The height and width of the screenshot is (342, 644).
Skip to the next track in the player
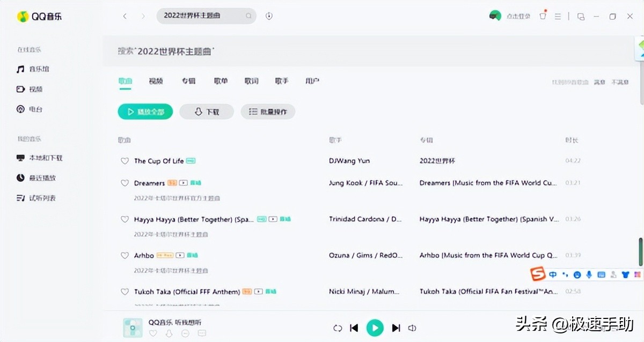coord(396,328)
